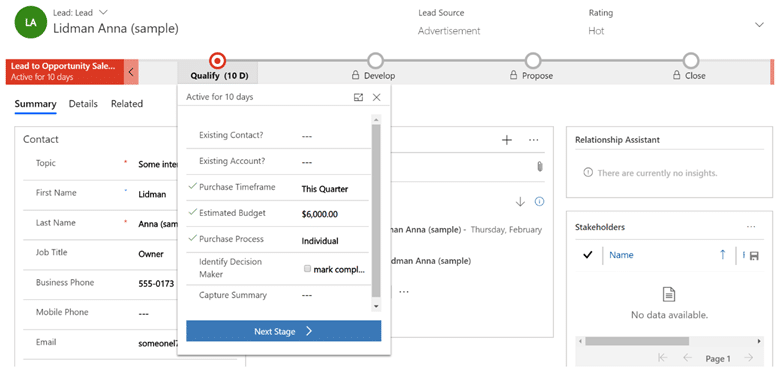
Task: Close the Qualify stage flyout
Action: point(377,97)
